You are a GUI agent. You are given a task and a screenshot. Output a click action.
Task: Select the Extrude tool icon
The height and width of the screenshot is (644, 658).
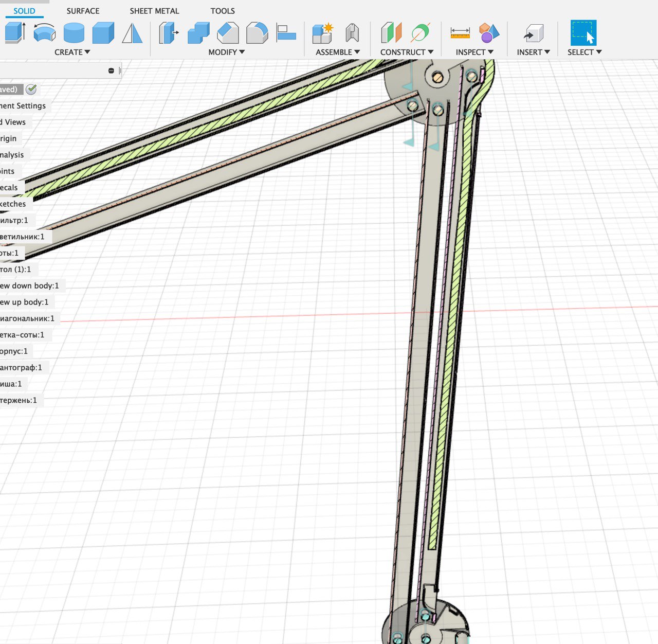click(x=15, y=32)
